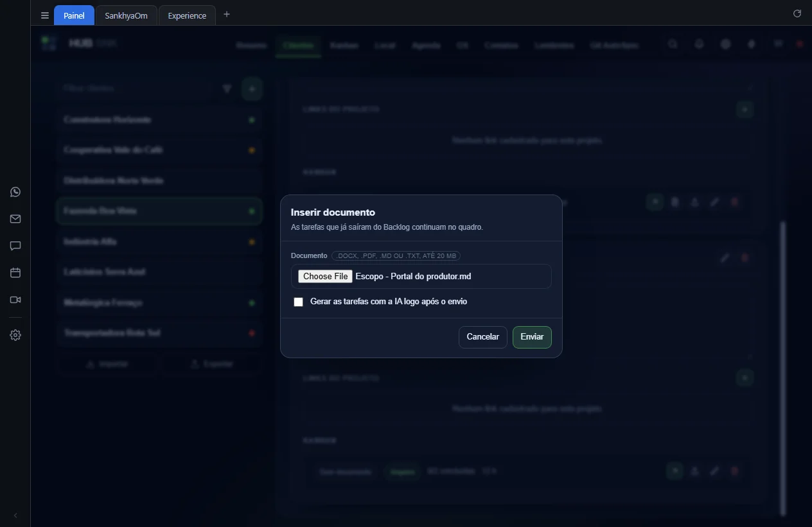Viewport: 812px width, 527px height.
Task: Collapse the sidebar using the bottom chevron
Action: point(15,515)
